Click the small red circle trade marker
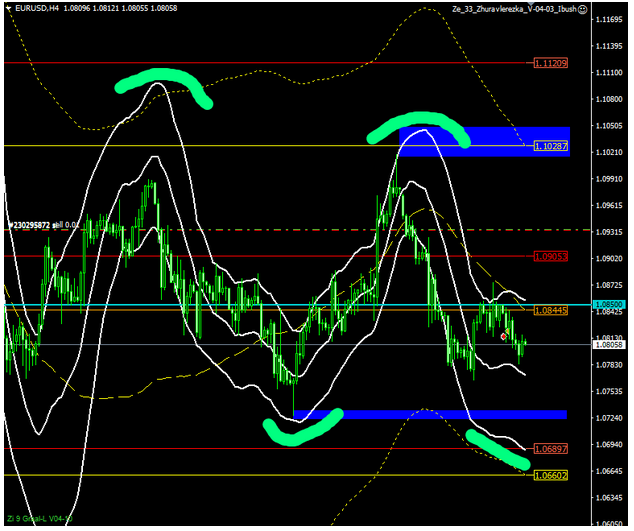This screenshot has height=531, width=634. [504, 337]
